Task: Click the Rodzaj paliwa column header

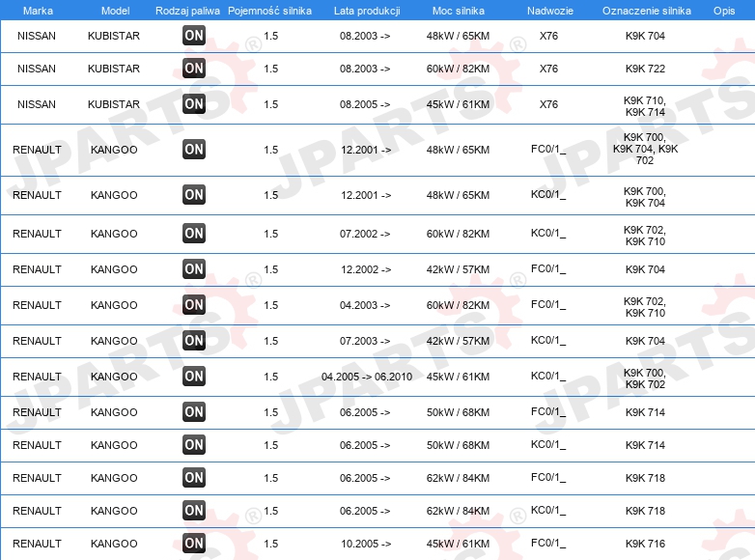Action: point(187,11)
